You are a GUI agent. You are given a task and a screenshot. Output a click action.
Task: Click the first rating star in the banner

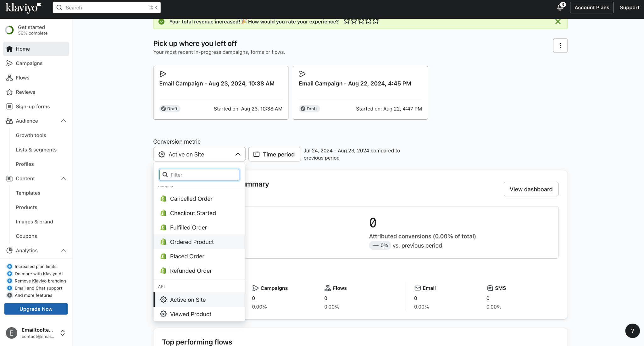click(347, 21)
